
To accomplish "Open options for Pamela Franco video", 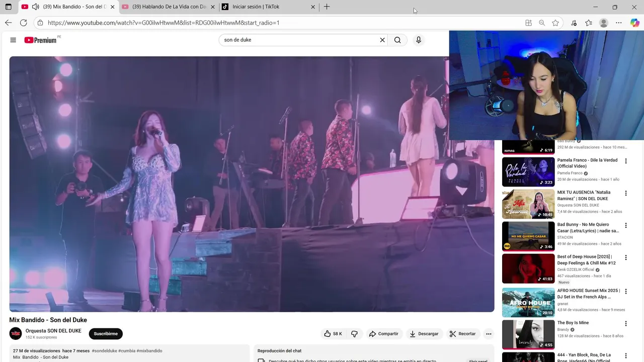I will (x=626, y=161).
